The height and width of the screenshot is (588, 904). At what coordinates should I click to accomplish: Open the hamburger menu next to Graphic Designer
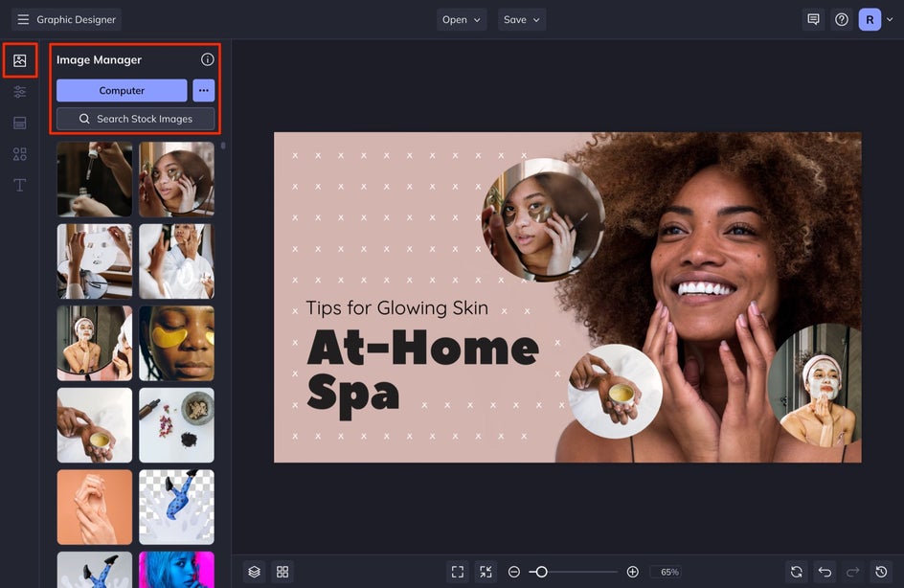point(23,19)
